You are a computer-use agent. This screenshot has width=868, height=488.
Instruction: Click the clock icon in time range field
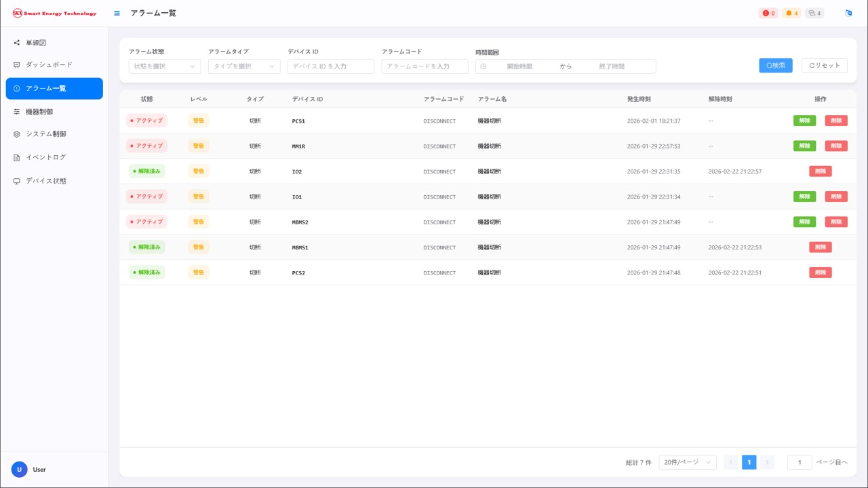click(484, 66)
